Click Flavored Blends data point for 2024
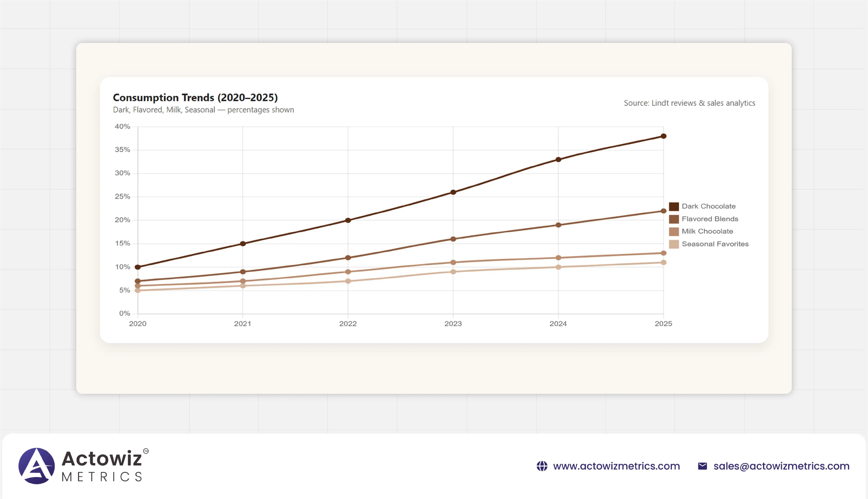 tap(558, 225)
